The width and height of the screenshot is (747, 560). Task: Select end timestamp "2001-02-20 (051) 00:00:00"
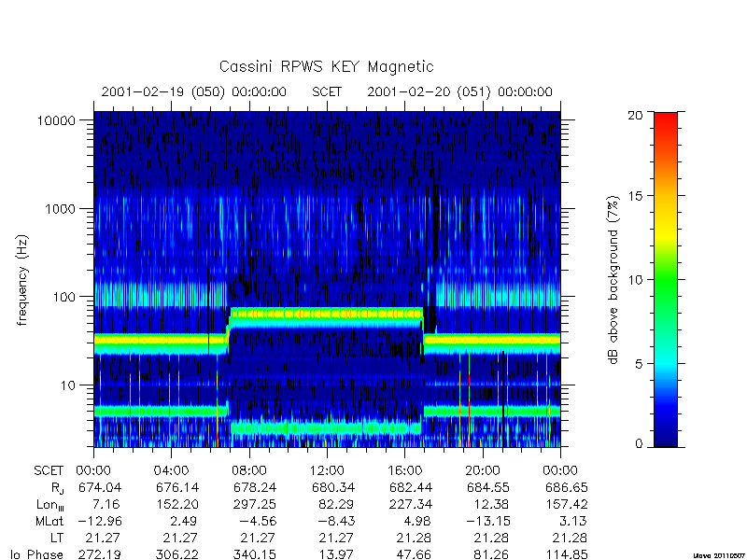point(459,91)
